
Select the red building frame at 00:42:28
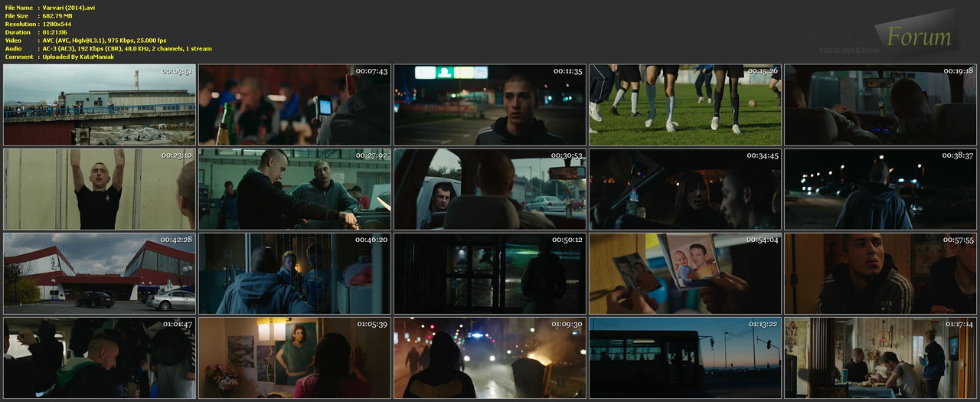click(100, 273)
